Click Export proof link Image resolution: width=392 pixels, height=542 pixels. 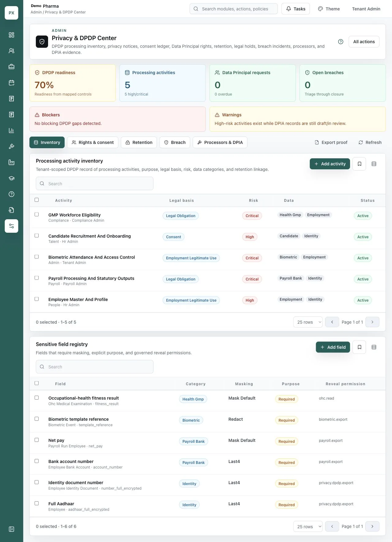coord(331,142)
